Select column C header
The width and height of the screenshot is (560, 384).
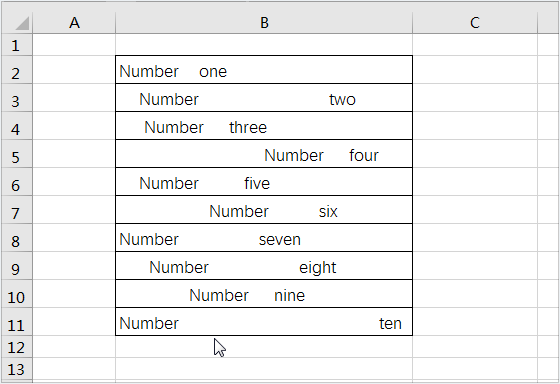(x=475, y=23)
